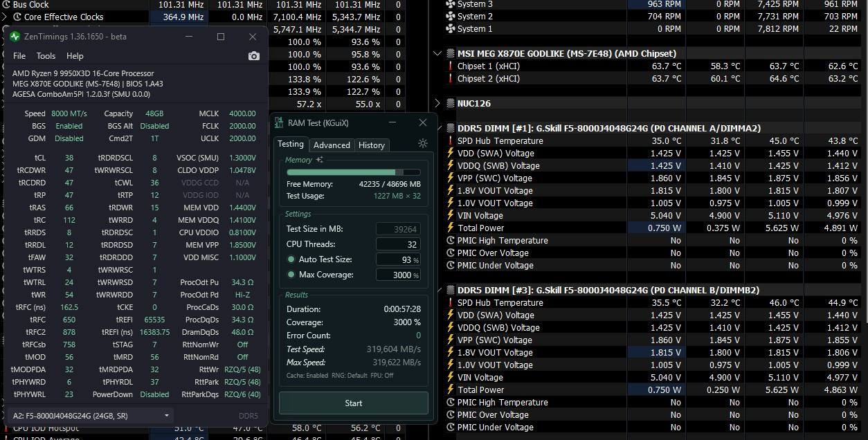Click the memory usage progress bar
The height and width of the screenshot is (440, 868).
coord(354,172)
